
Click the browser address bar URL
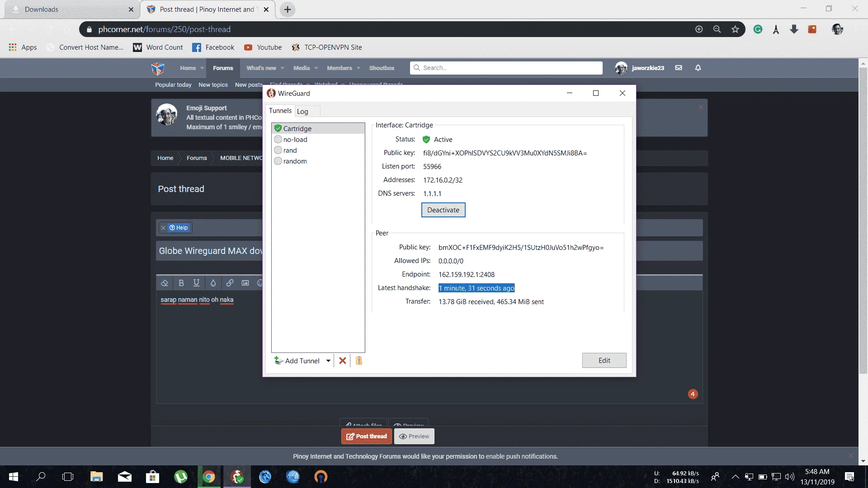[x=164, y=29]
